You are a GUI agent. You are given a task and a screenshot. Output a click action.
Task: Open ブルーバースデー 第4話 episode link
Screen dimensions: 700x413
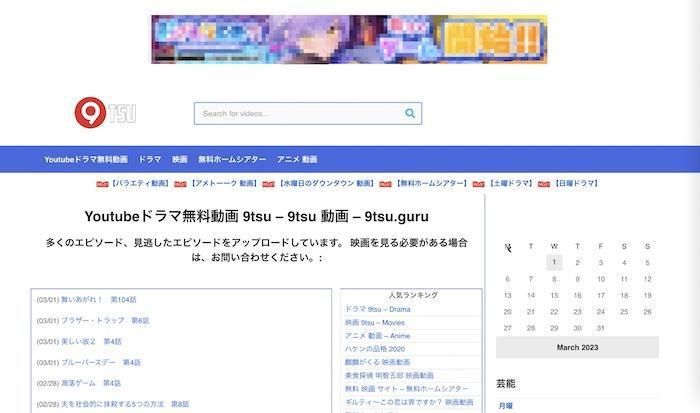101,362
